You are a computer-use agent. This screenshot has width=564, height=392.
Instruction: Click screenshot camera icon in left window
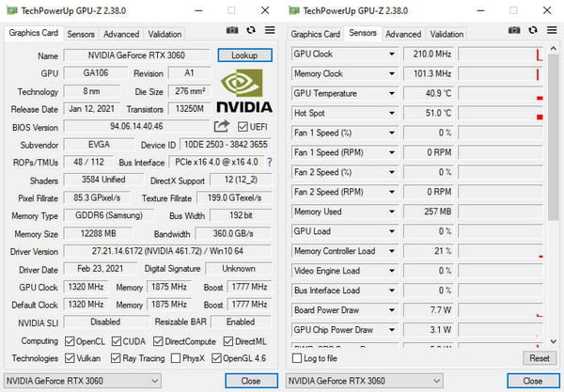coord(232,30)
